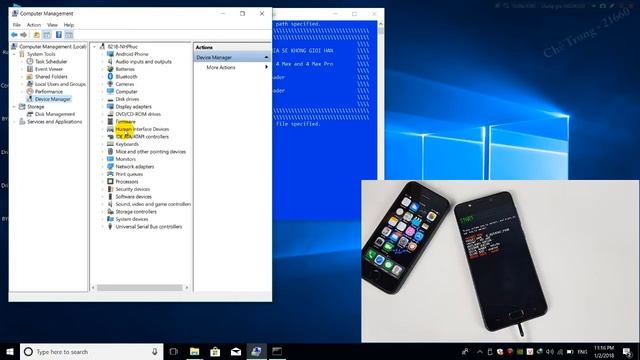
Task: Collapse the Storage tree node
Action: pos(15,107)
